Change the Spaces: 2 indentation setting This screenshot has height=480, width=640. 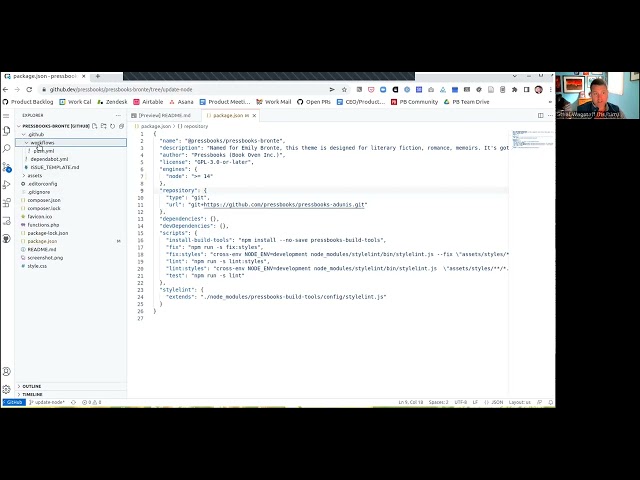coord(438,402)
